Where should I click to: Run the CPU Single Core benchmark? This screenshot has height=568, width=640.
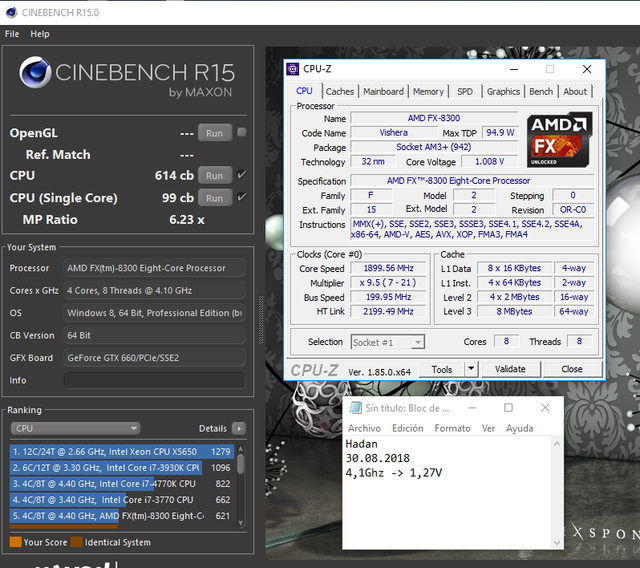coord(215,197)
